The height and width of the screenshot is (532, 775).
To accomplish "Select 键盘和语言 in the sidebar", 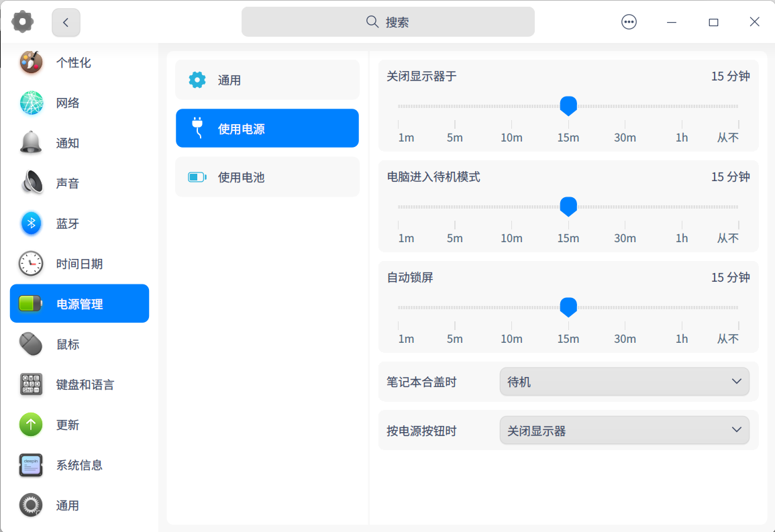I will 80,384.
